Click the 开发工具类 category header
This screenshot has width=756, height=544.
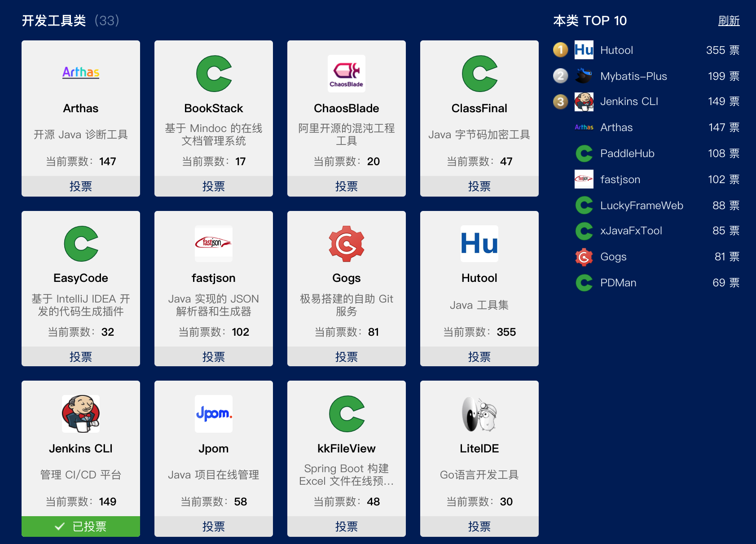53,20
